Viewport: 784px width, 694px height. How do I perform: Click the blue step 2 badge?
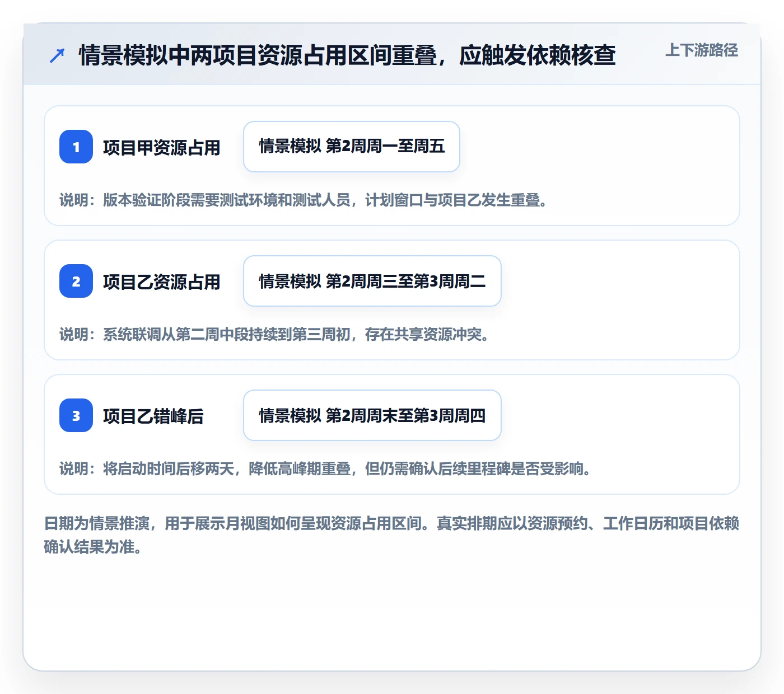point(76,281)
